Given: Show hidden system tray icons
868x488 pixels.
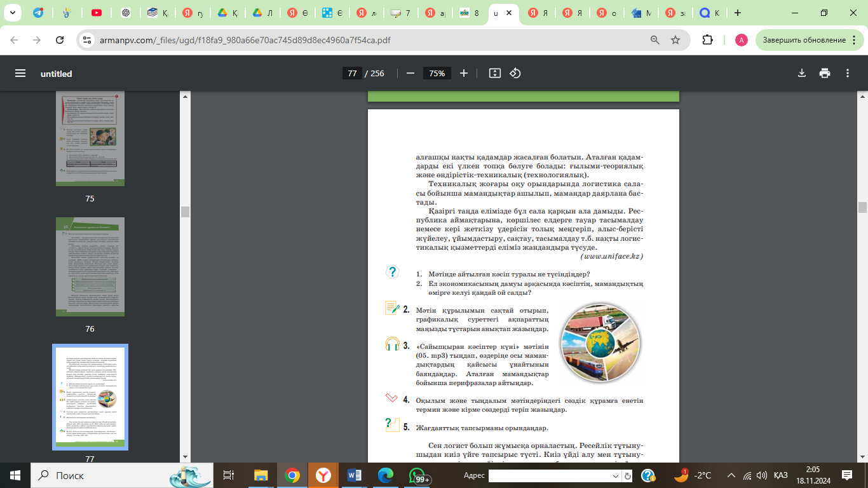Looking at the screenshot, I should tap(731, 475).
